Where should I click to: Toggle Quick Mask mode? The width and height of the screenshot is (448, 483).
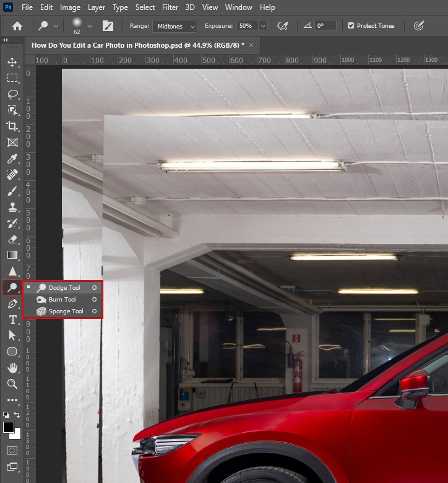pos(12,450)
